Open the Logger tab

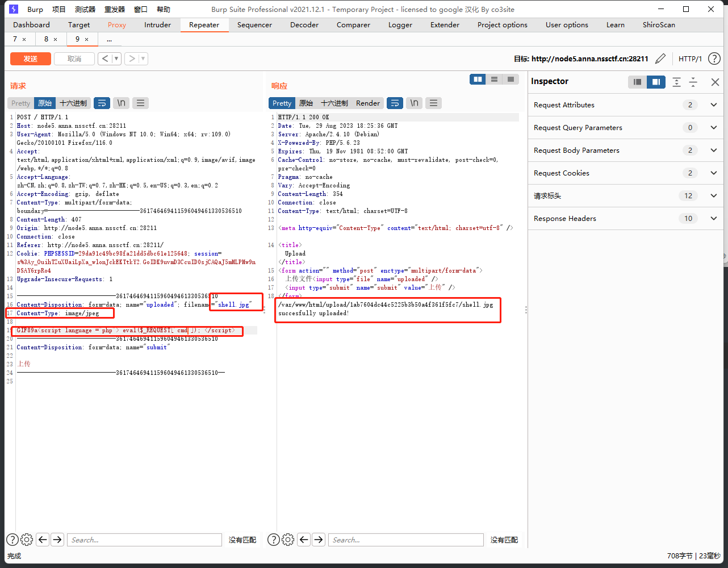(400, 24)
